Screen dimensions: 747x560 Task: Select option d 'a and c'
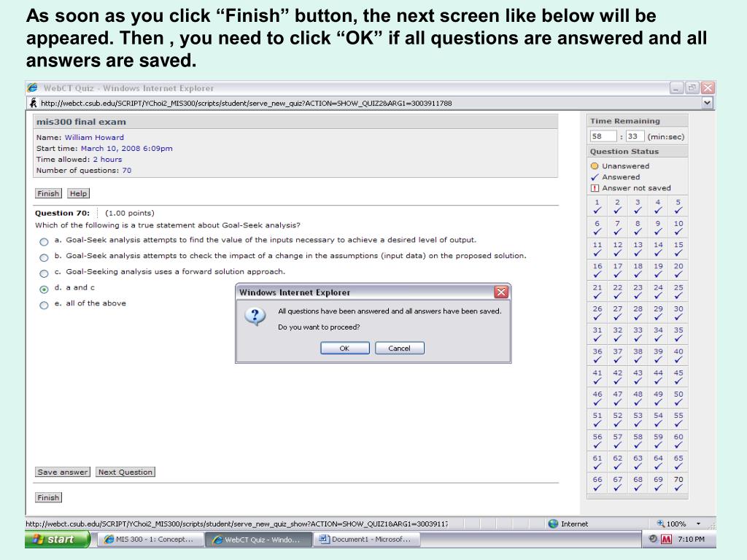pyautogui.click(x=44, y=289)
